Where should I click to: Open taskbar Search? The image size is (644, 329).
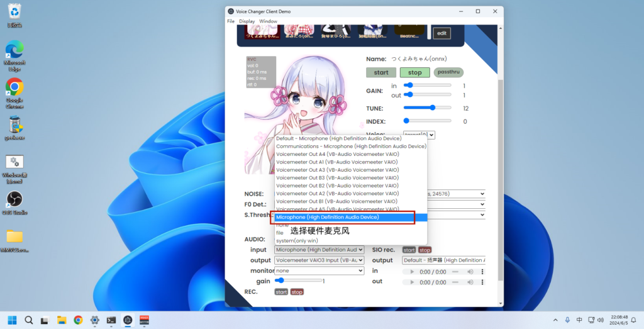tap(29, 320)
